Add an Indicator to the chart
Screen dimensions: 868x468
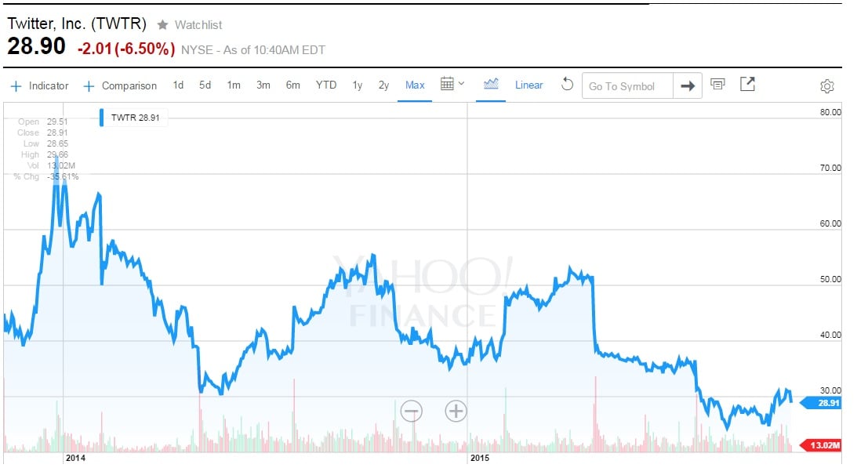(40, 85)
